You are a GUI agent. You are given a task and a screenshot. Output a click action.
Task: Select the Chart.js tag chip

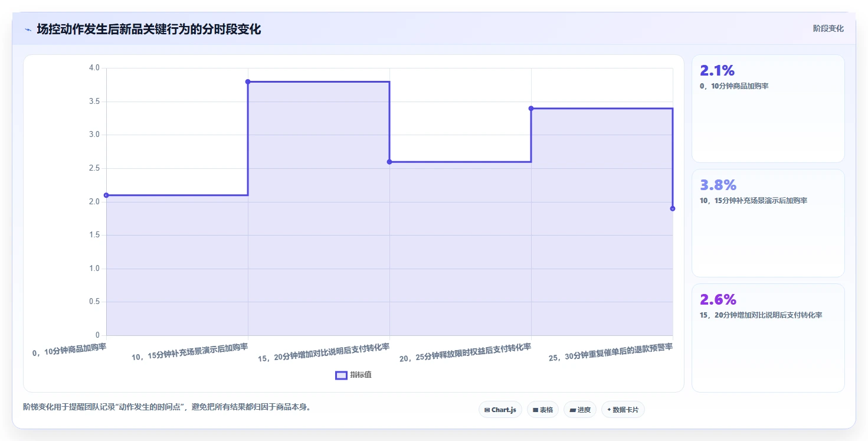coord(500,410)
